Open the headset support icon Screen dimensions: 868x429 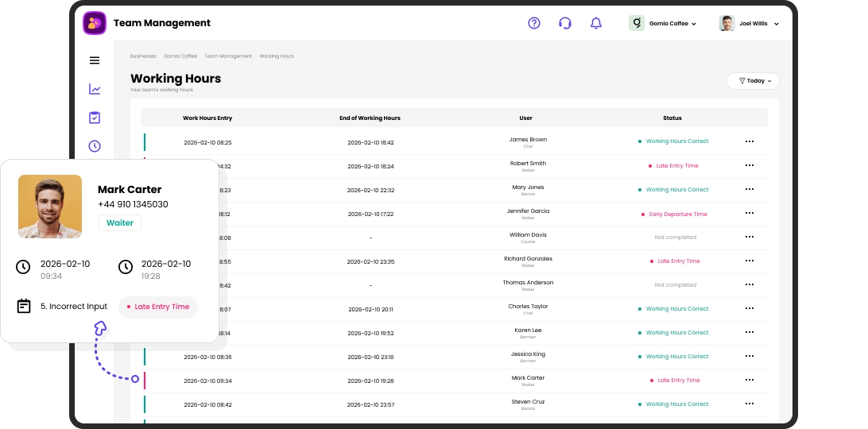pyautogui.click(x=565, y=23)
